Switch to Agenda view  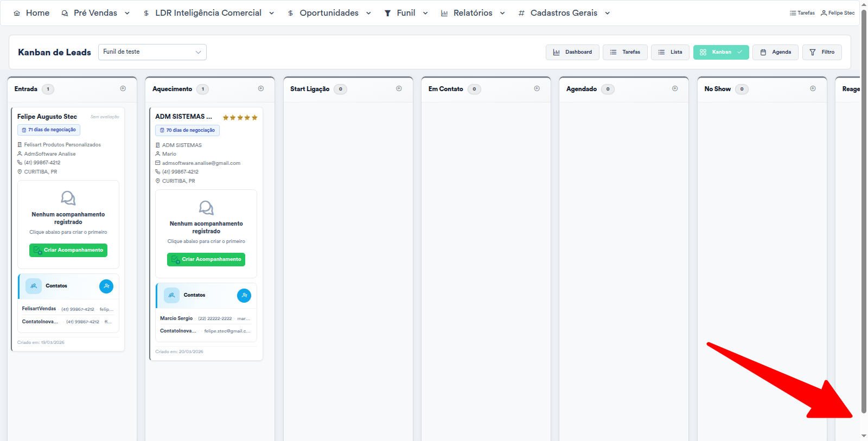click(775, 52)
